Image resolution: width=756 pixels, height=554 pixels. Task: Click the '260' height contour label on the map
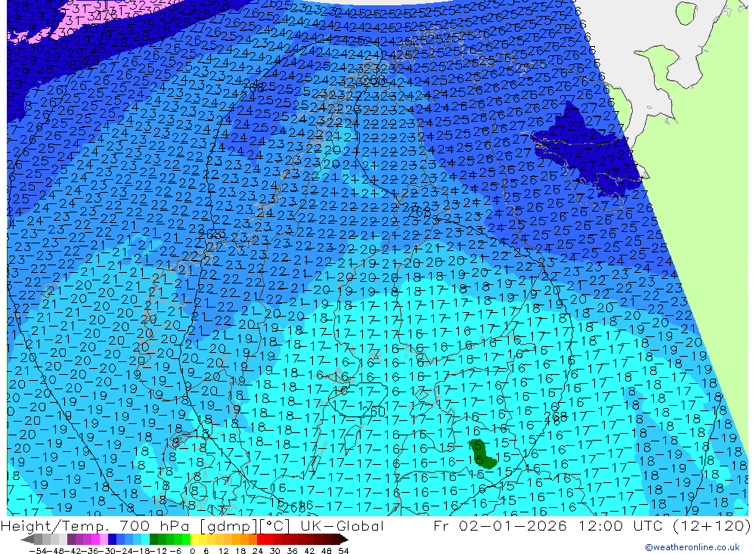tap(373, 412)
